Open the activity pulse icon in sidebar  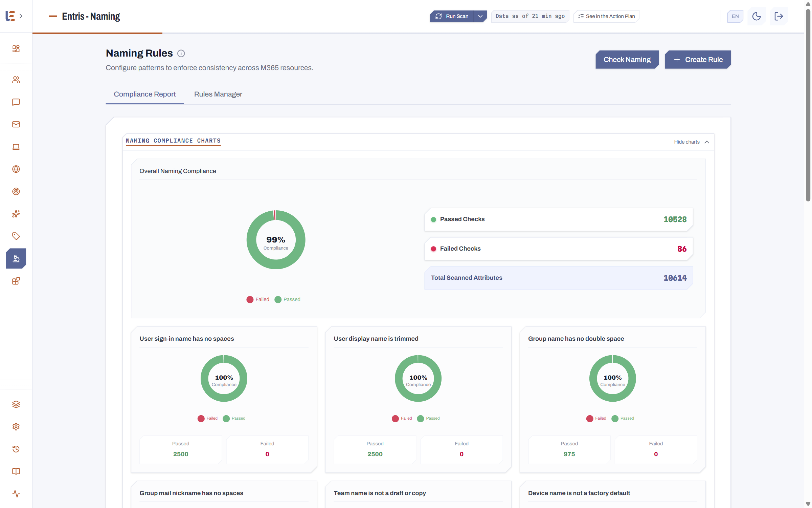16,494
